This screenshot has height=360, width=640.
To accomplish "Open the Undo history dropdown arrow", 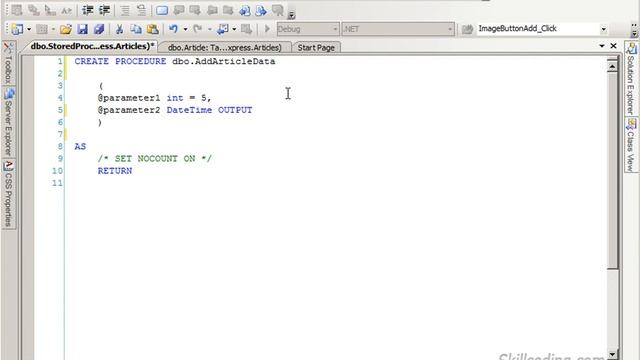I will 185,29.
